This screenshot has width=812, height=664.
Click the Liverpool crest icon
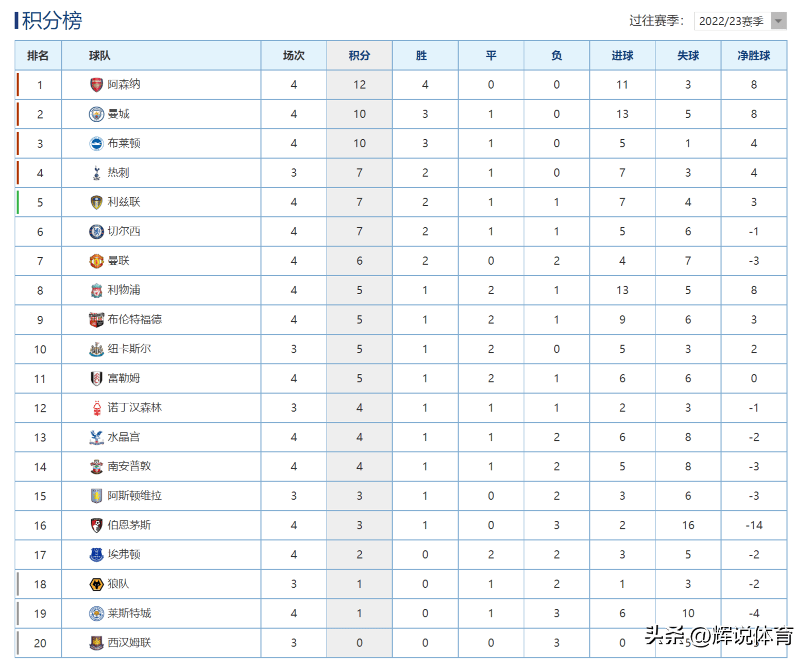(96, 290)
